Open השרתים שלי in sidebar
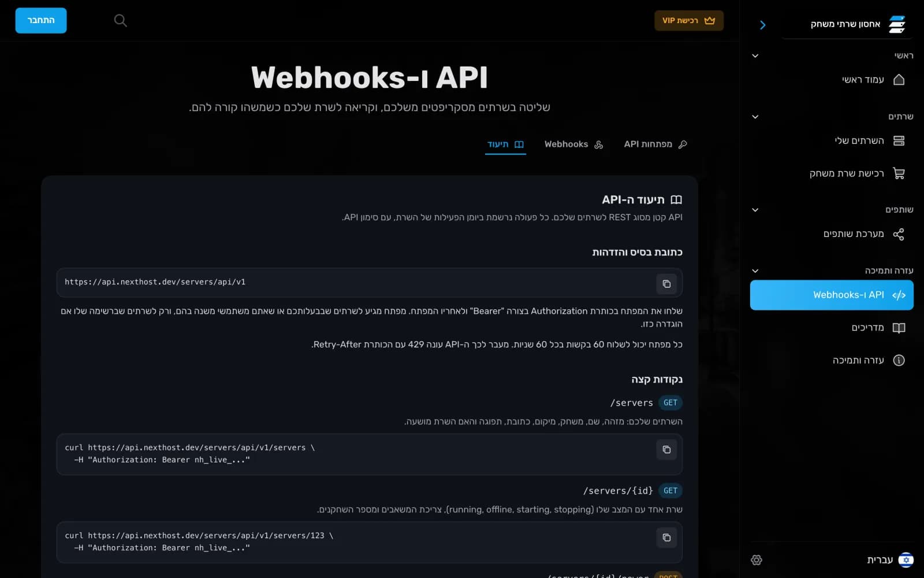The width and height of the screenshot is (924, 578). (832, 140)
